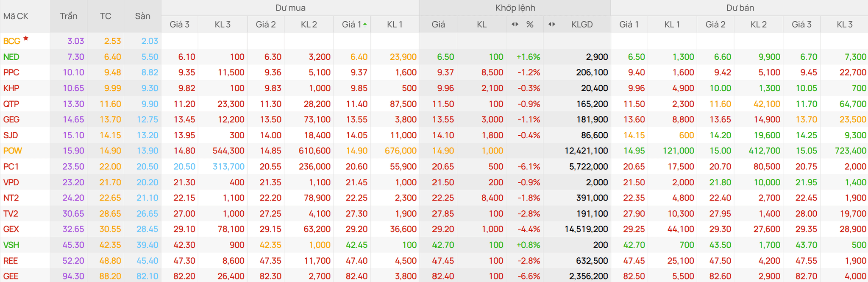Sort by the Trần column header
The width and height of the screenshot is (868, 282).
pos(68,16)
